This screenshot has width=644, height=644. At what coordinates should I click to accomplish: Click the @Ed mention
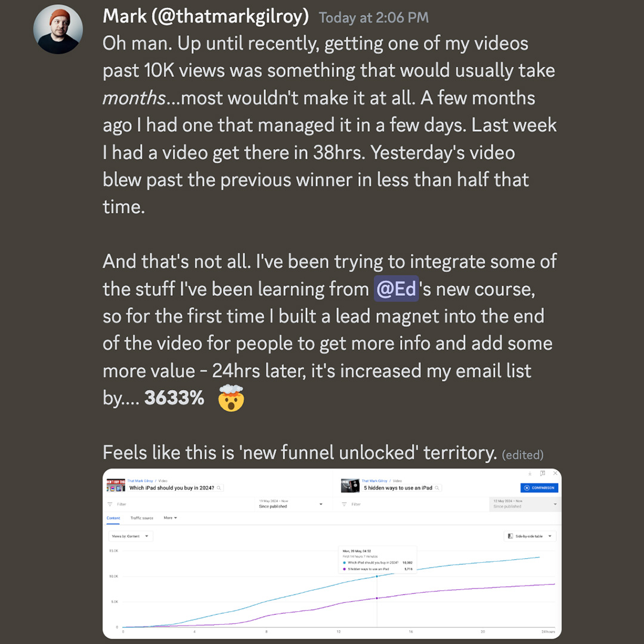point(396,289)
